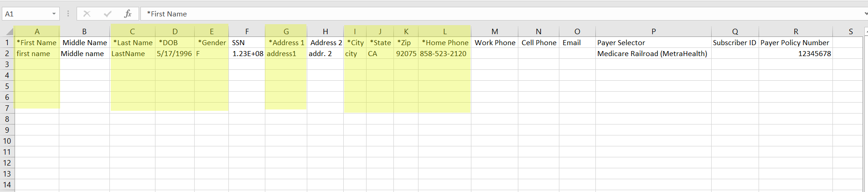Screen dimensions: 868x192
Task: Select the cell containing 12345678
Action: 796,53
